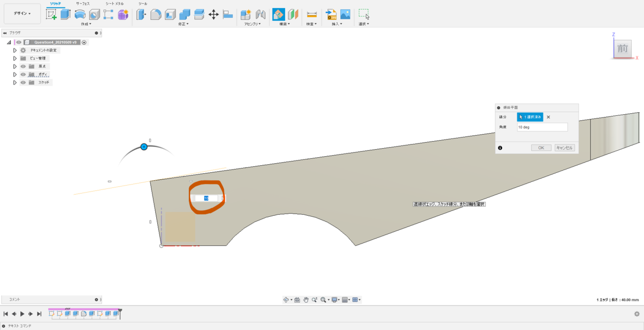This screenshot has width=644, height=330.
Task: Select the Extrude tool icon
Action: 65,14
